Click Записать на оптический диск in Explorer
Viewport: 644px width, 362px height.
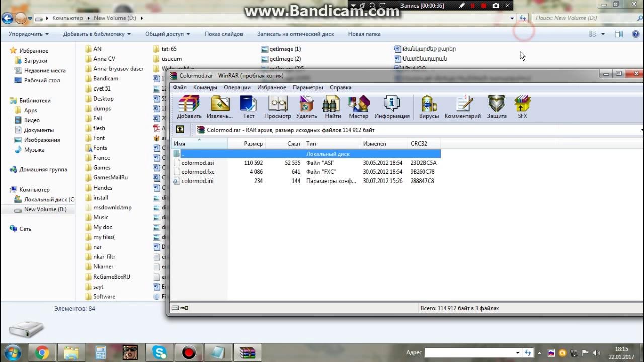click(295, 34)
